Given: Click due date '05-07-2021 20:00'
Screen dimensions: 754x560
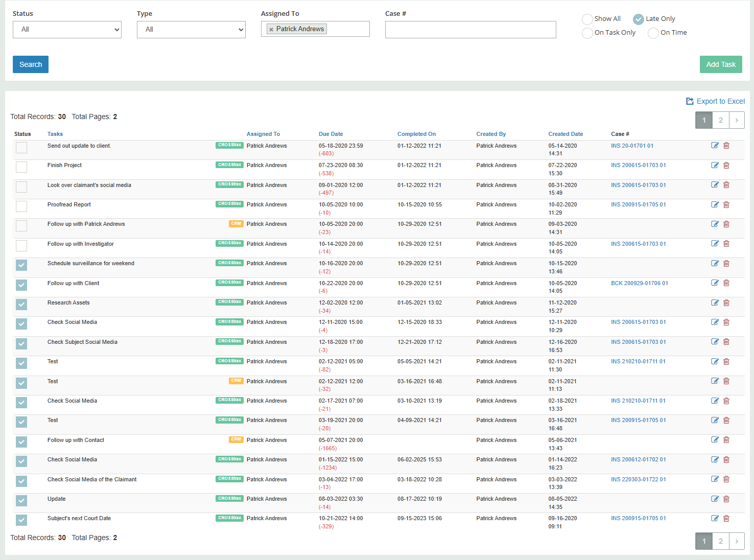Looking at the screenshot, I should 341,440.
